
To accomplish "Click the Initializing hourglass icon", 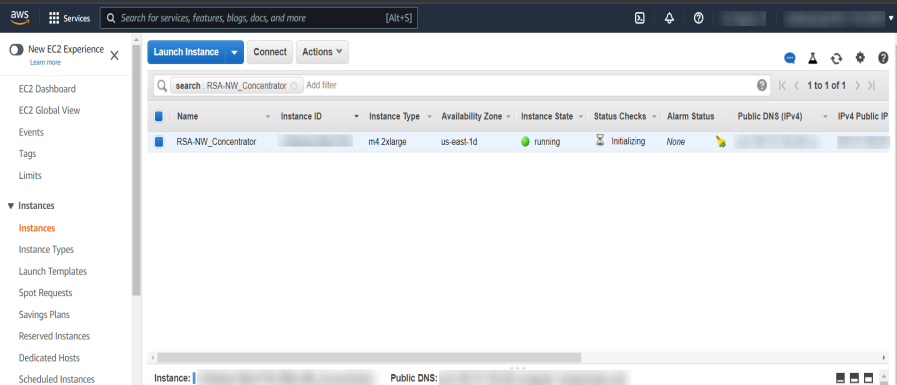I will [x=600, y=141].
